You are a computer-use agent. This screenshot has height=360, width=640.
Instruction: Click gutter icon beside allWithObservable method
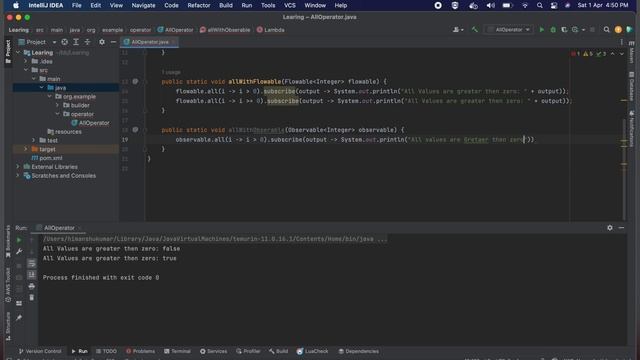(x=135, y=130)
